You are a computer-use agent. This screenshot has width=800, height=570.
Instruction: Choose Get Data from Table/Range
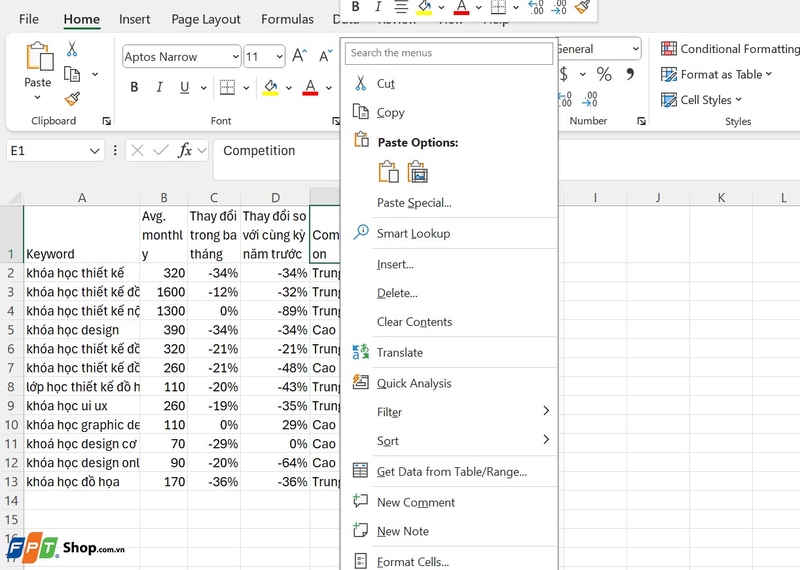(449, 472)
